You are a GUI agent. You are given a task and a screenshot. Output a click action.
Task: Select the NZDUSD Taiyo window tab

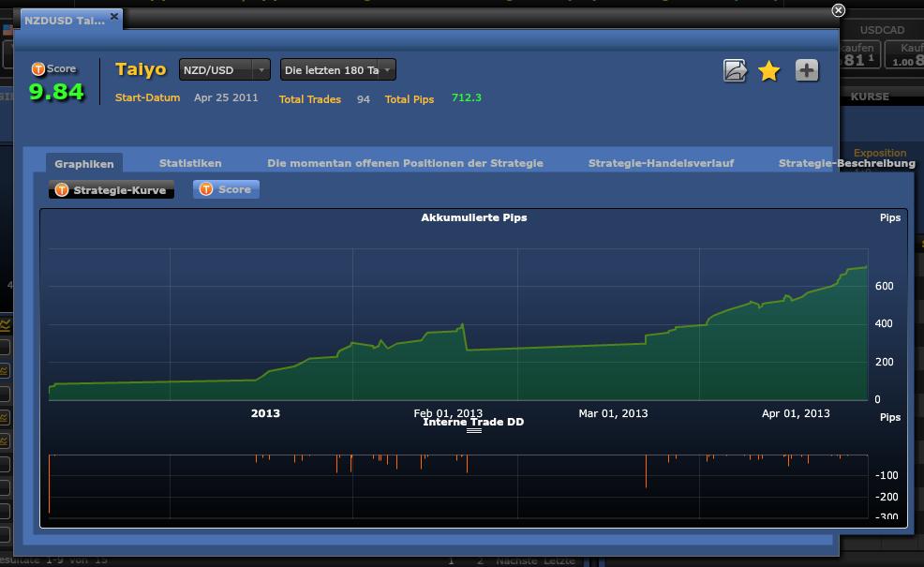64,20
